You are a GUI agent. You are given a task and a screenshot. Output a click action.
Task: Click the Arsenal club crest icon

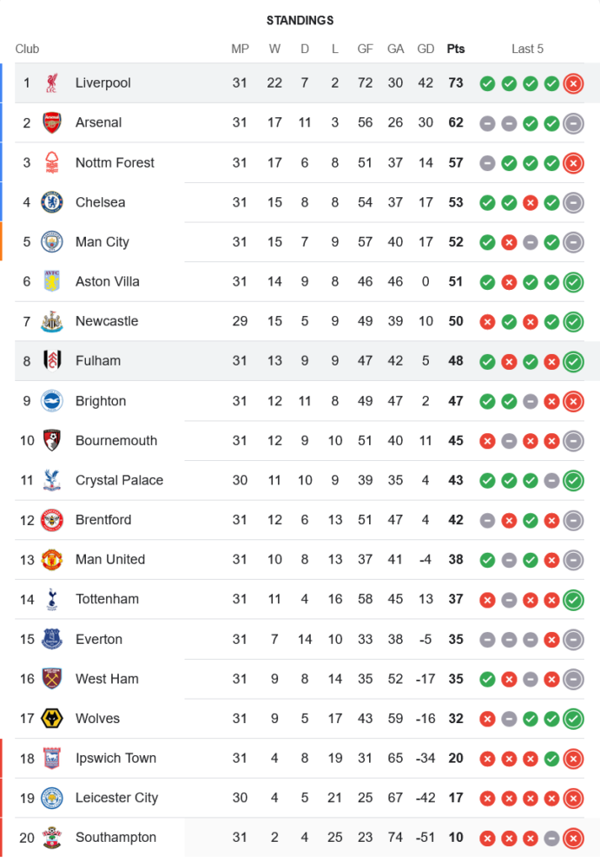[52, 122]
